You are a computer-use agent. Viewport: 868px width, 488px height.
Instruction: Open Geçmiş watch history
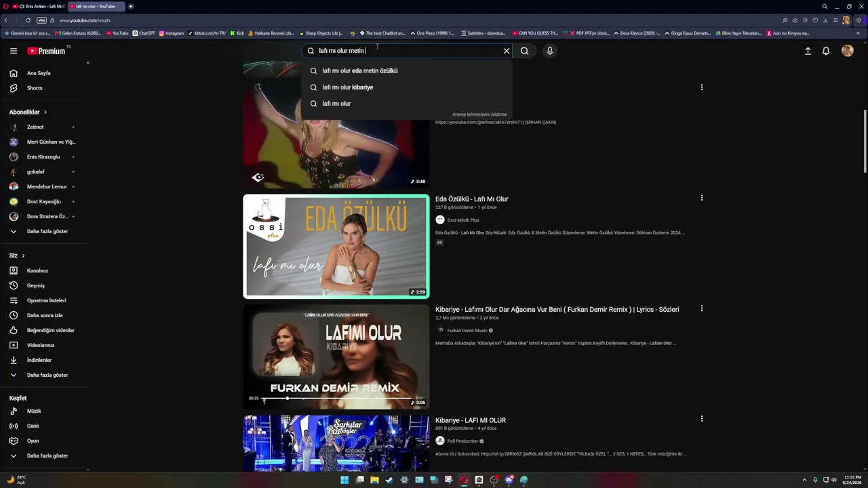[43, 286]
